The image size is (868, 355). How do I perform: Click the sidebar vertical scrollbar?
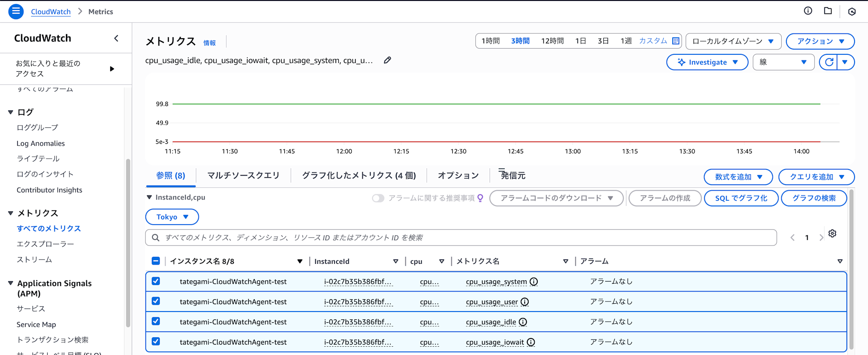coord(128,243)
